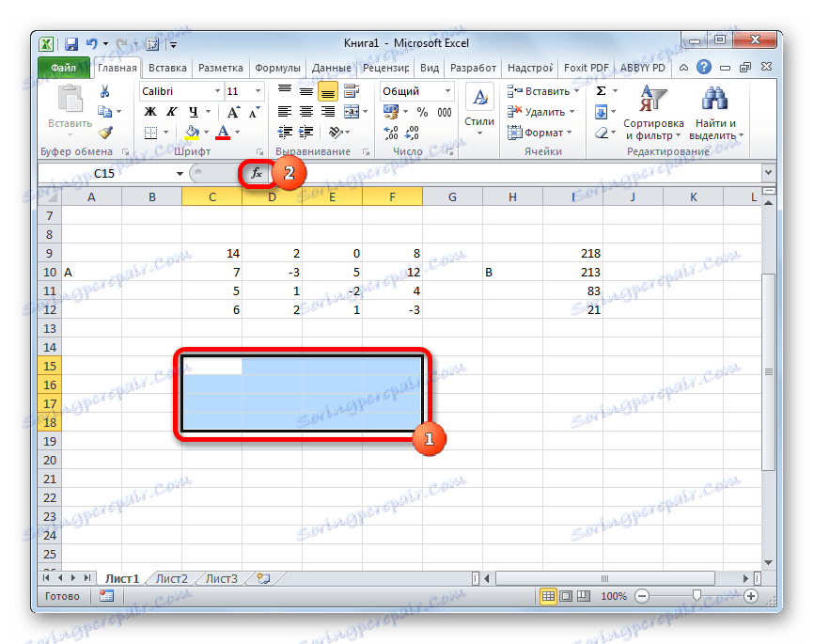Viewport: 814px width, 644px height.
Task: Click the 100% zoom level button
Action: click(614, 596)
